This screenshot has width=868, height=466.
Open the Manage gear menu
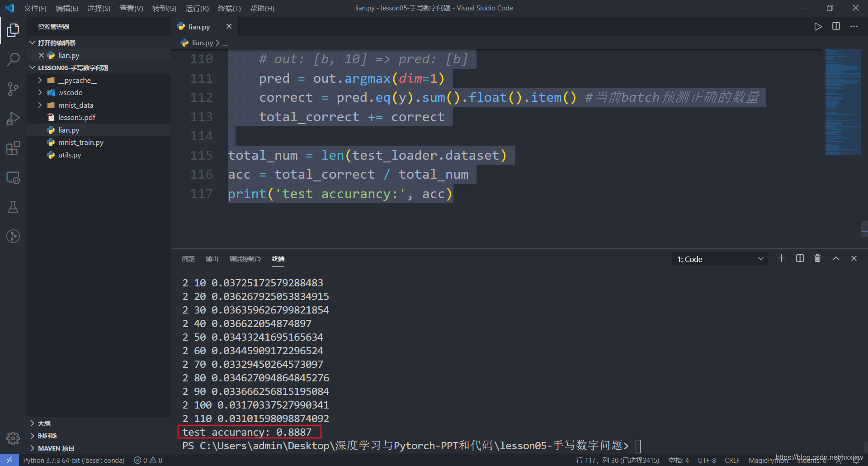click(x=13, y=438)
